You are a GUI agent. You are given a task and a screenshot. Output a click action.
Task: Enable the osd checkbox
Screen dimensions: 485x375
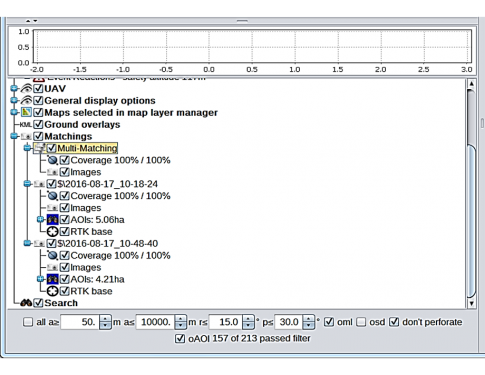361,322
